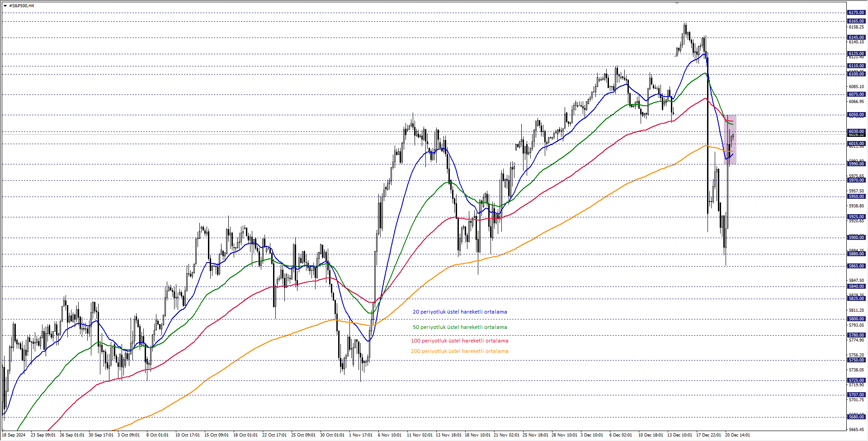
Task: Click the '6 Nov 10:01' time axis label
Action: [x=389, y=435]
